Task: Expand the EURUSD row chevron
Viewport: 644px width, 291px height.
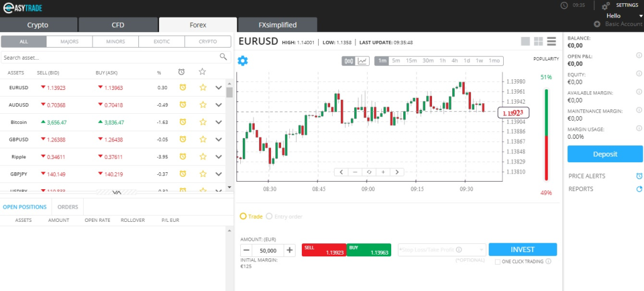Action: [218, 87]
